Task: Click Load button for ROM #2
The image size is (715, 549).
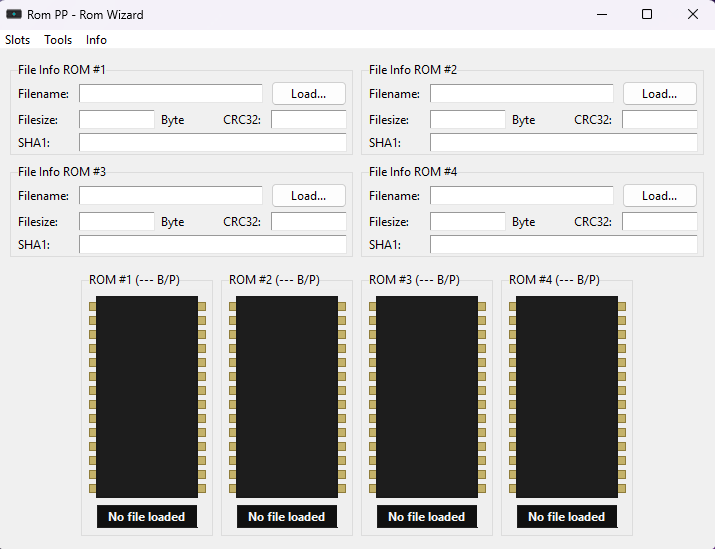Action: 660,93
